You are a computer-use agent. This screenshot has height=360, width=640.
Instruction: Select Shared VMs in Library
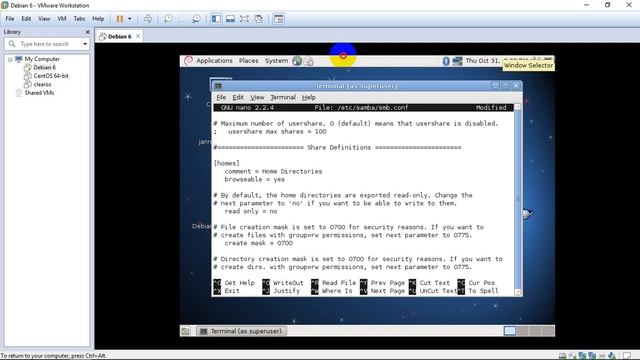39,93
